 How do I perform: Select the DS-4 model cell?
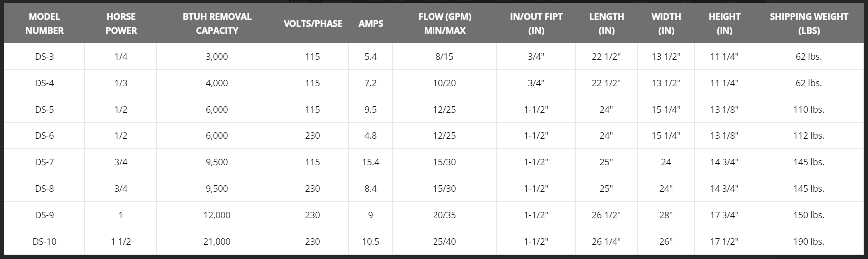coord(44,83)
